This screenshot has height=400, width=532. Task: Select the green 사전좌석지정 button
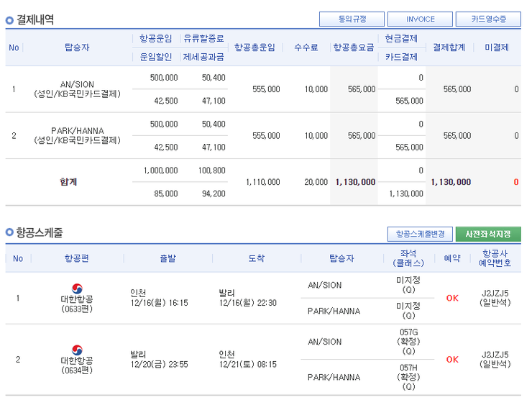(x=488, y=235)
